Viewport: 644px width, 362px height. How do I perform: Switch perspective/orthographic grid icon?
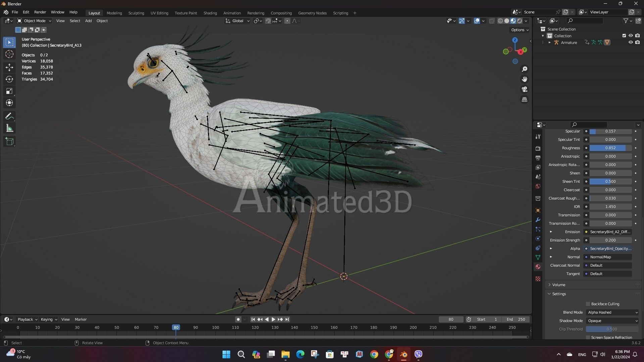pyautogui.click(x=525, y=100)
